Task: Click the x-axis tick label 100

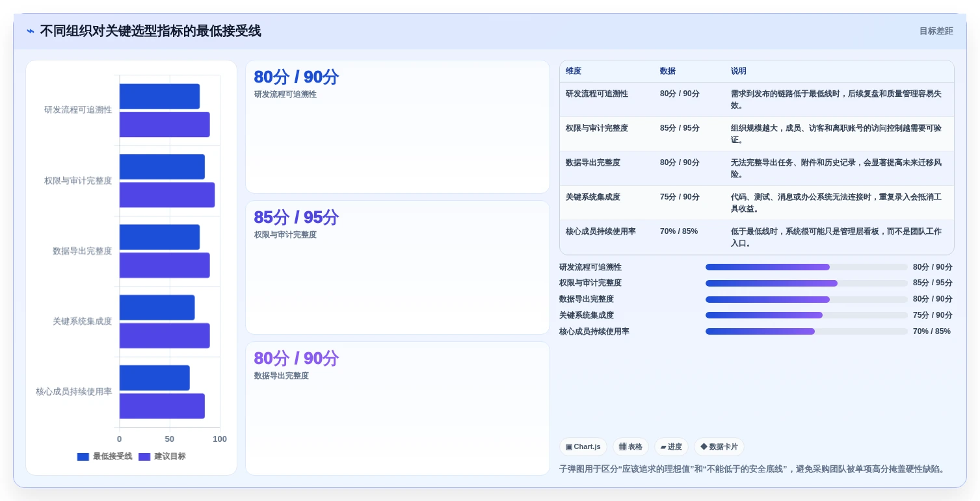Action: click(220, 439)
